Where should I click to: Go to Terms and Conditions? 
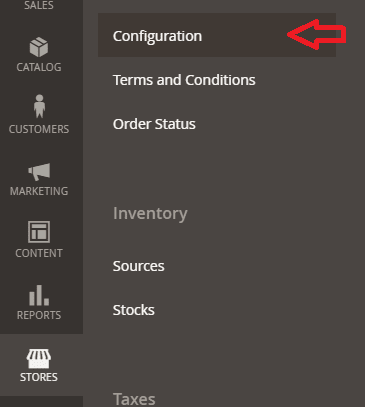coord(184,80)
